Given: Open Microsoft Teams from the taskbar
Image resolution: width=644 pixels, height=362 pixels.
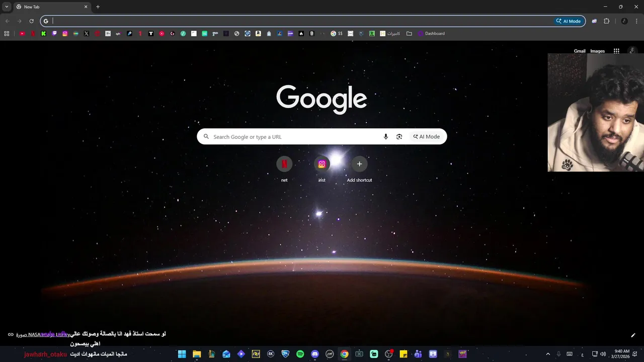Looking at the screenshot, I should tap(418, 354).
